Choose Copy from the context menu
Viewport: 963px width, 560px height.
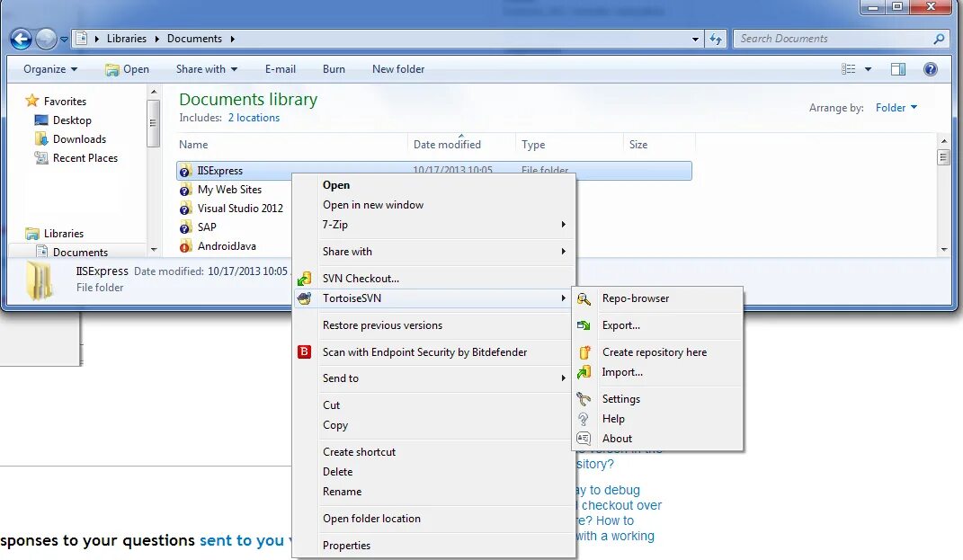coord(433,425)
